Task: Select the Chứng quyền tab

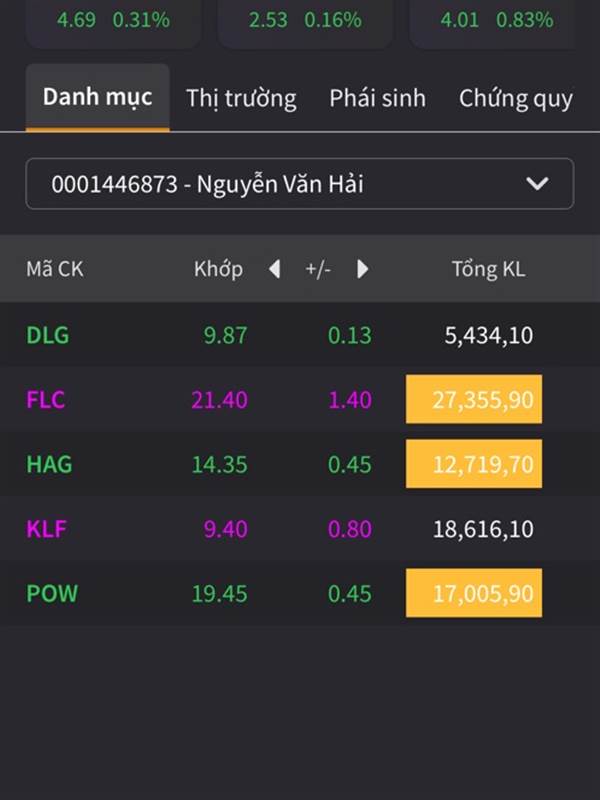Action: coord(515,98)
